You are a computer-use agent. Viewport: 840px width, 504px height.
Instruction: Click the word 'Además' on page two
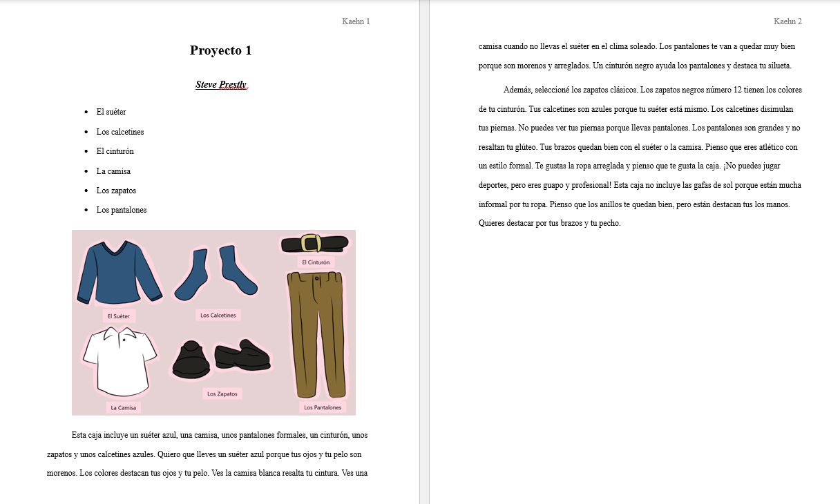(518, 90)
